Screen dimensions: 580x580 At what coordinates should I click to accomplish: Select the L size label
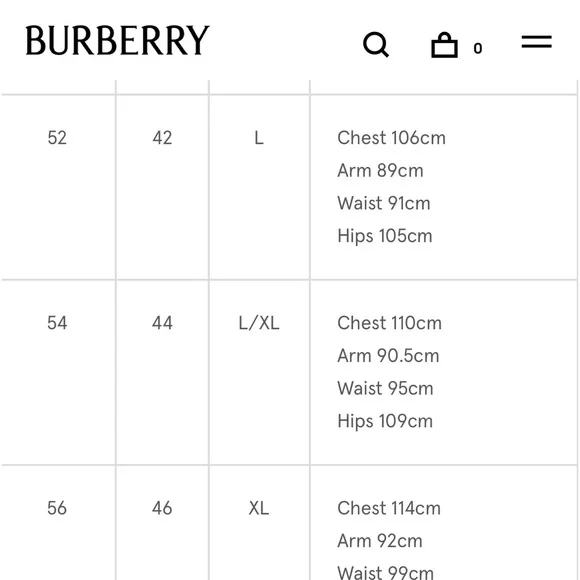point(259,138)
